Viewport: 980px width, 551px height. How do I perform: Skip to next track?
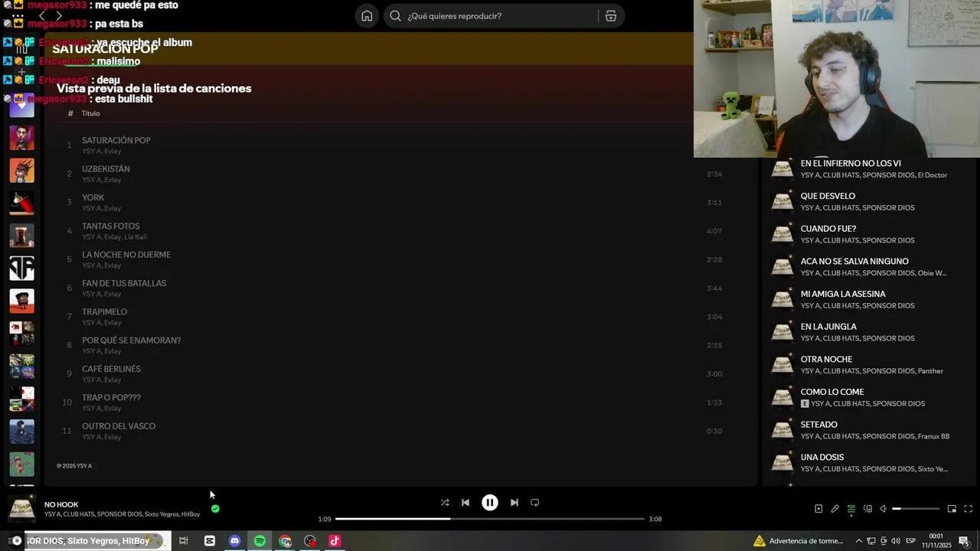pos(514,503)
